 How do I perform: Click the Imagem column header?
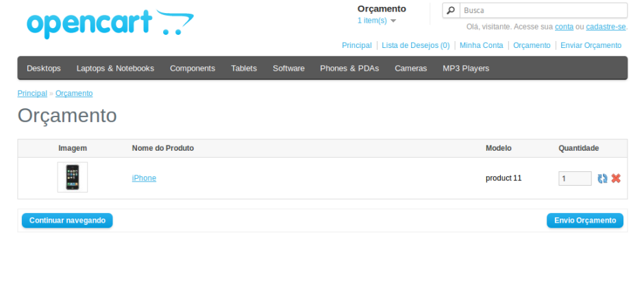coord(73,148)
